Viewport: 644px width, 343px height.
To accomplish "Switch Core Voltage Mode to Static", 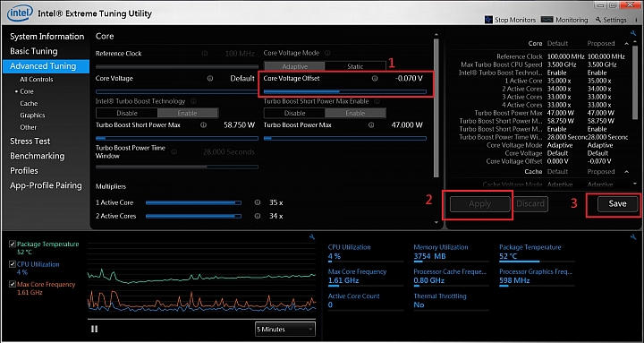I will (355, 66).
